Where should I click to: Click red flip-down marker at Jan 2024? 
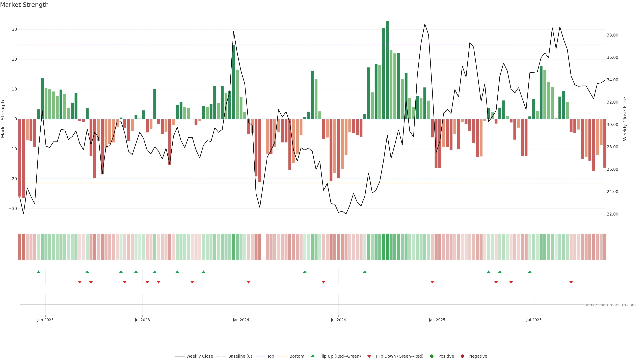pos(249,282)
